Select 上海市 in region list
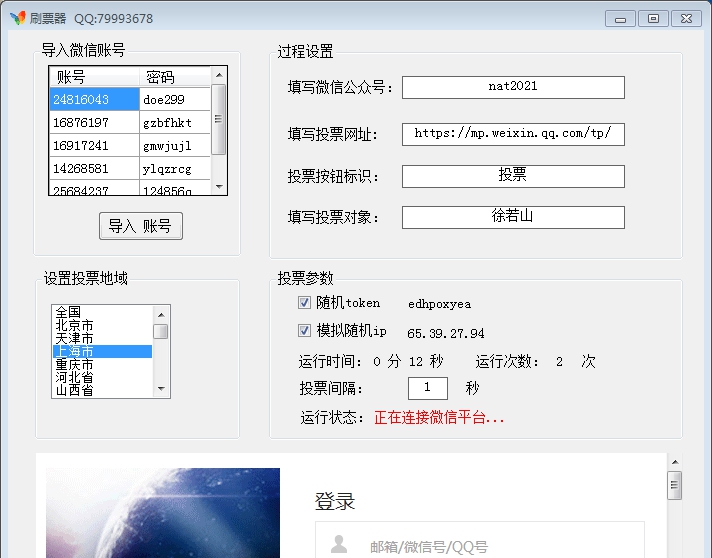 103,351
